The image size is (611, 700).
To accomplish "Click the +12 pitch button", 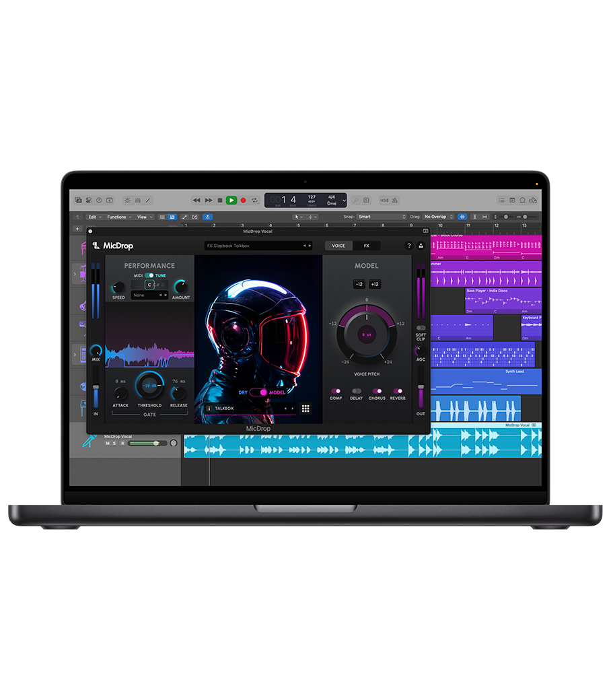I will pyautogui.click(x=375, y=284).
